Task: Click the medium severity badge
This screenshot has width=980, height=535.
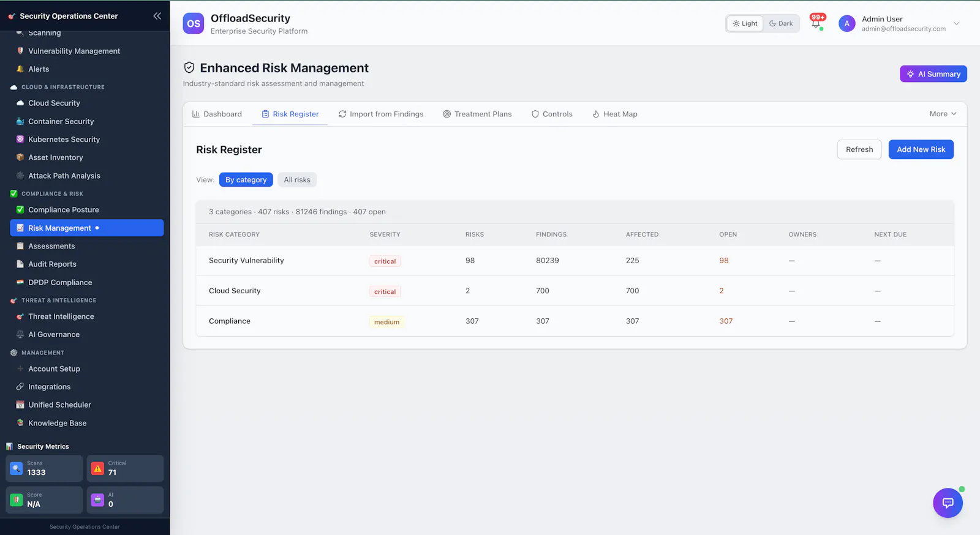Action: click(386, 322)
